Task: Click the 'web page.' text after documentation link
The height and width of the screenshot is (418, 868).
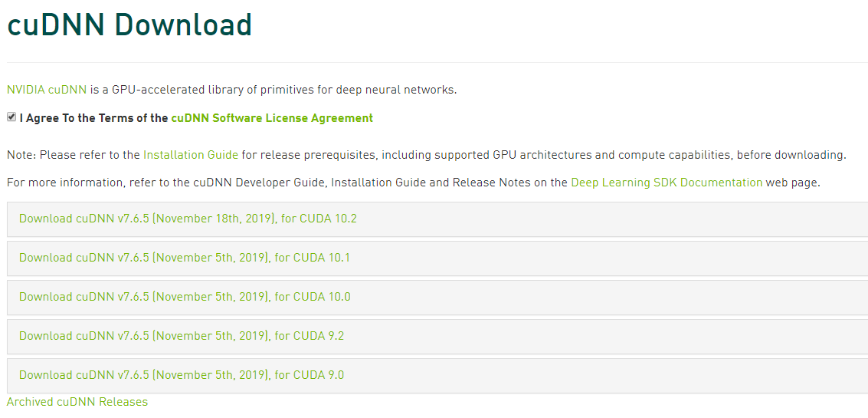Action: pyautogui.click(x=793, y=183)
